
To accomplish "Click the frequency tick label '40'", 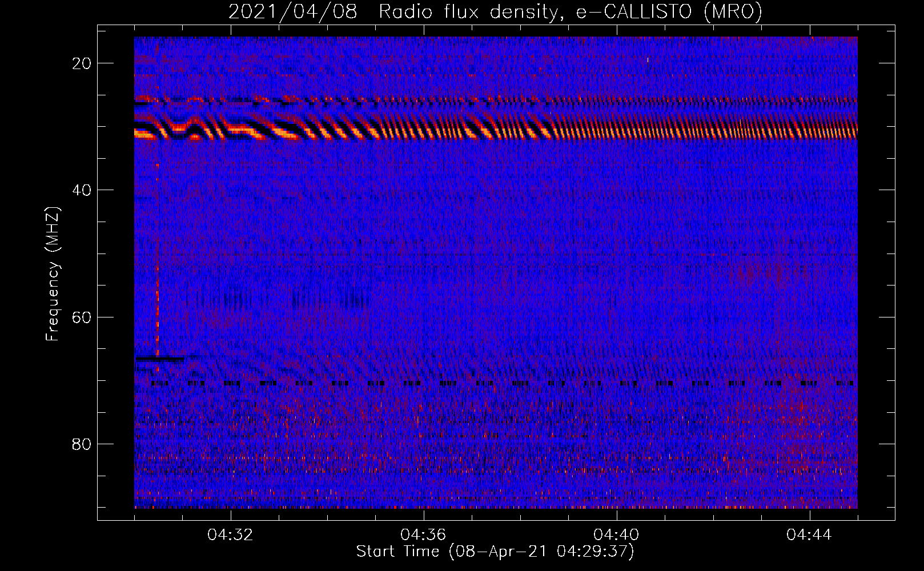I will [82, 190].
